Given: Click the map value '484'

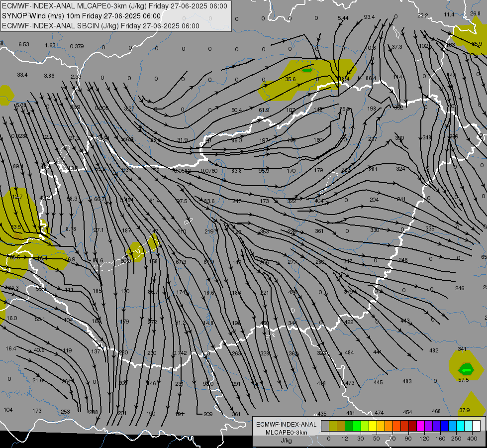Looking at the screenshot, I should point(349,352).
